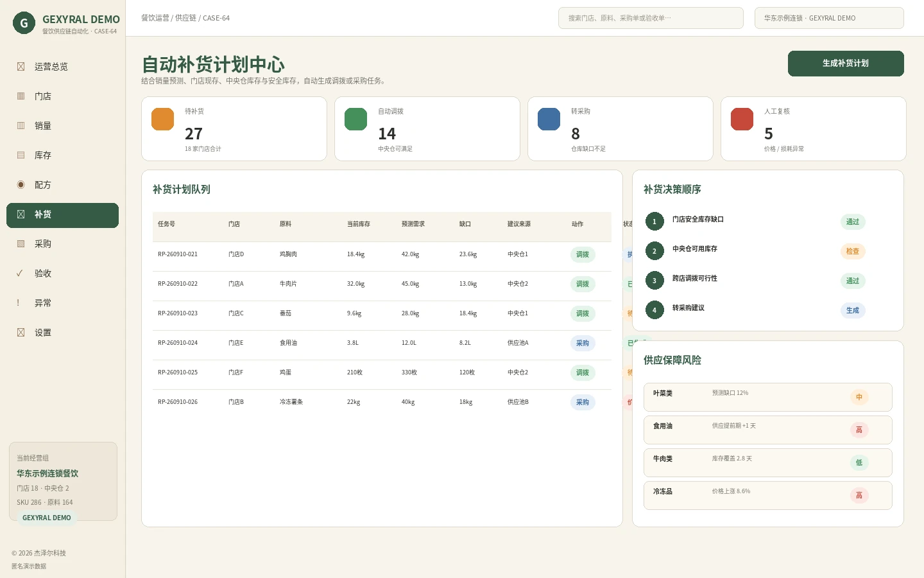Click the 生成补货计划 button
The width and height of the screenshot is (924, 578).
click(x=846, y=64)
